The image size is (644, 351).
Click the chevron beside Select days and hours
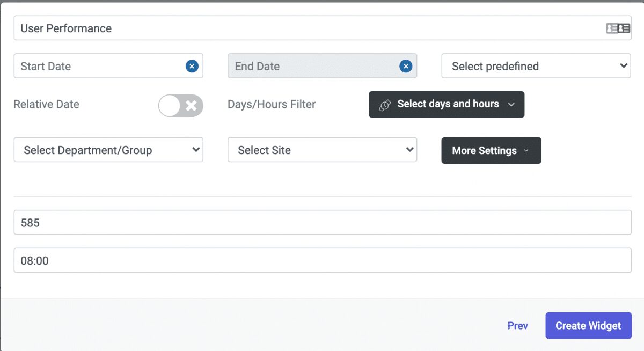point(511,105)
